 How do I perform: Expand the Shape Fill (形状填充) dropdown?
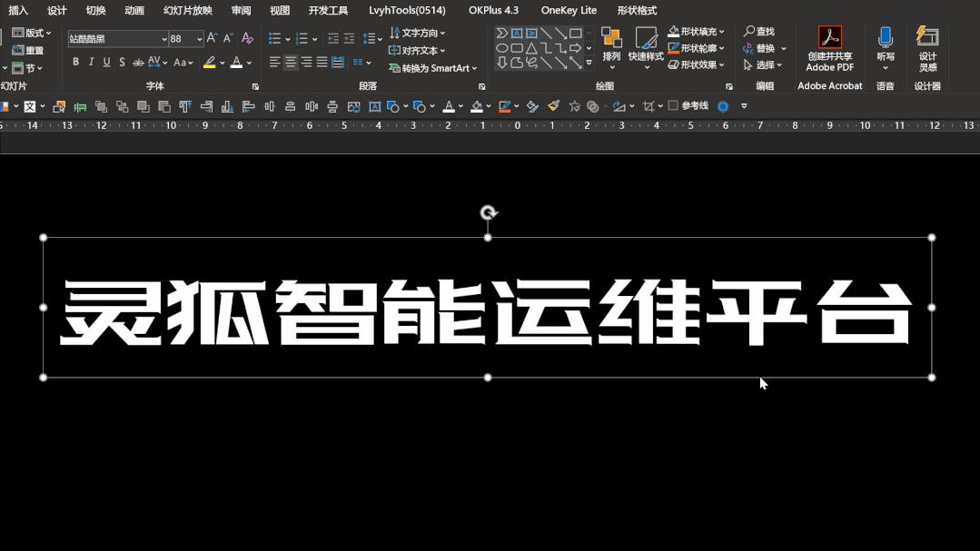pyautogui.click(x=720, y=30)
